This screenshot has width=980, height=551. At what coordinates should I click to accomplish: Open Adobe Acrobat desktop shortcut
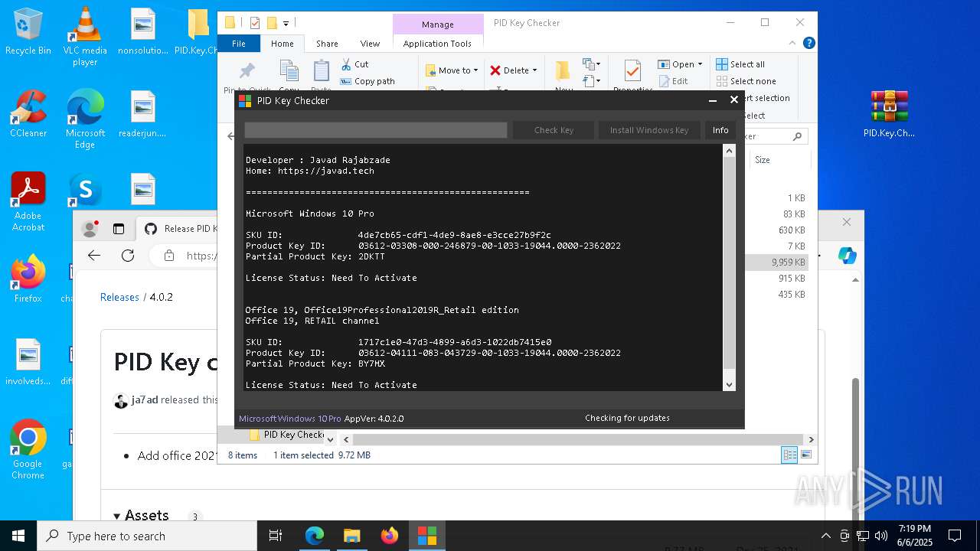coord(28,202)
